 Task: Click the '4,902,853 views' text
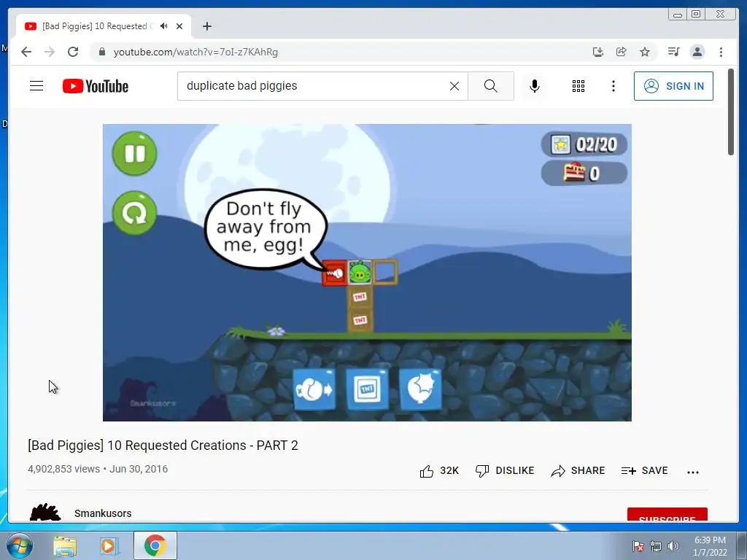point(64,469)
